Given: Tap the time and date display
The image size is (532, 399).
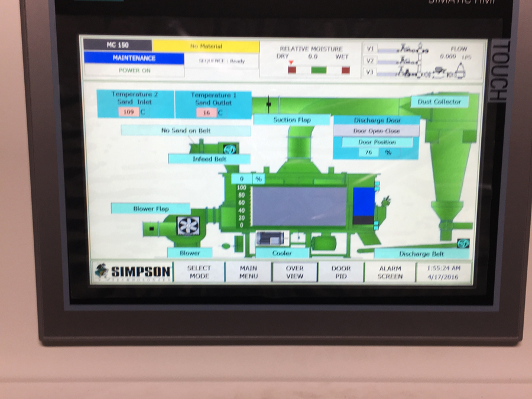Looking at the screenshot, I should tap(443, 273).
